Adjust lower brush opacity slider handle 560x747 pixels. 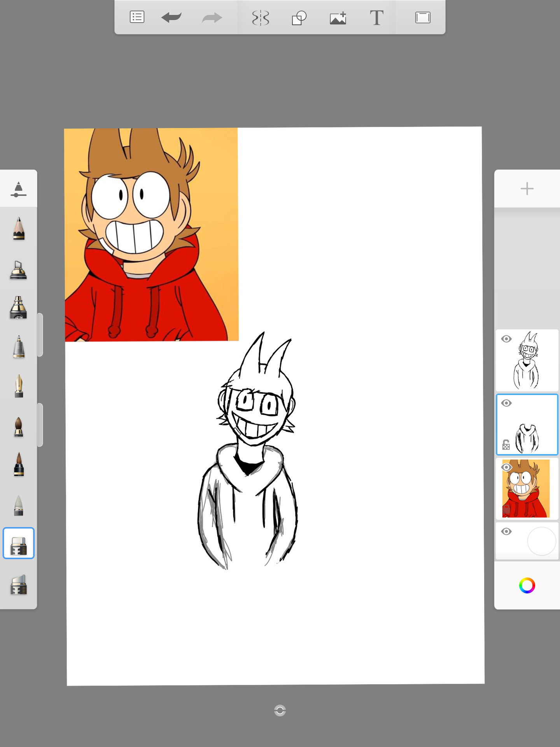40,425
